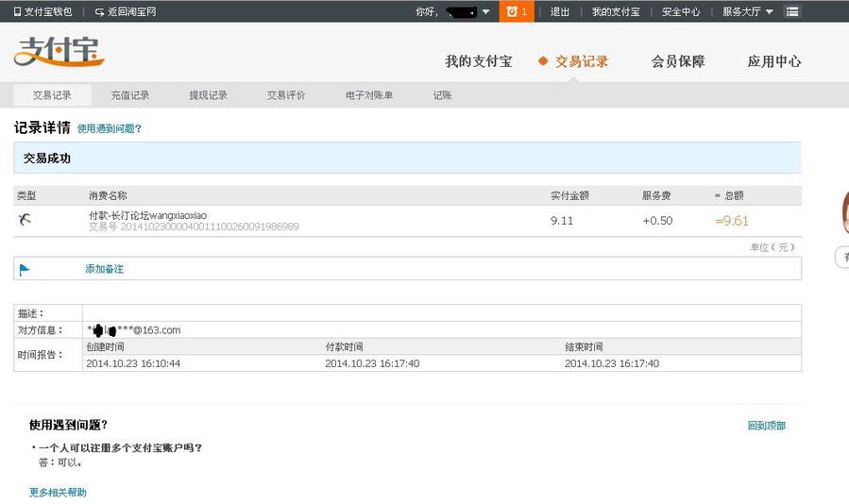Expand the 服务大厅 dropdown
The width and height of the screenshot is (849, 504).
747,11
